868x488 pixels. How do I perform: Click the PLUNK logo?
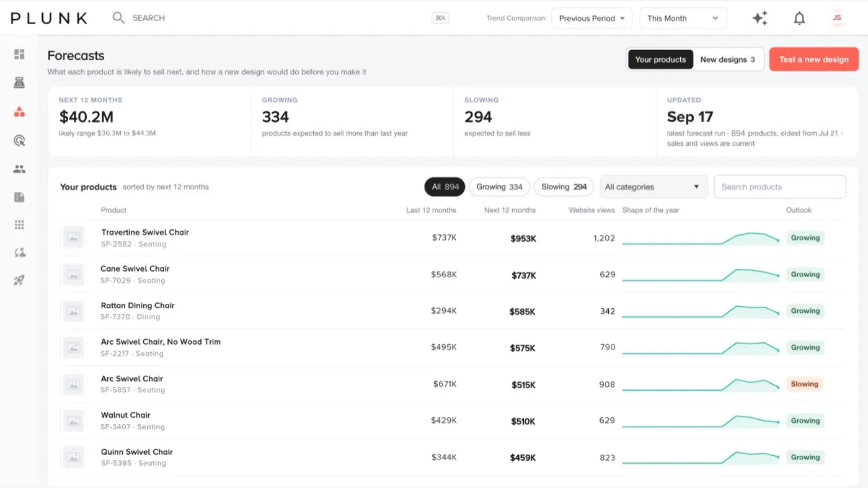(x=49, y=18)
